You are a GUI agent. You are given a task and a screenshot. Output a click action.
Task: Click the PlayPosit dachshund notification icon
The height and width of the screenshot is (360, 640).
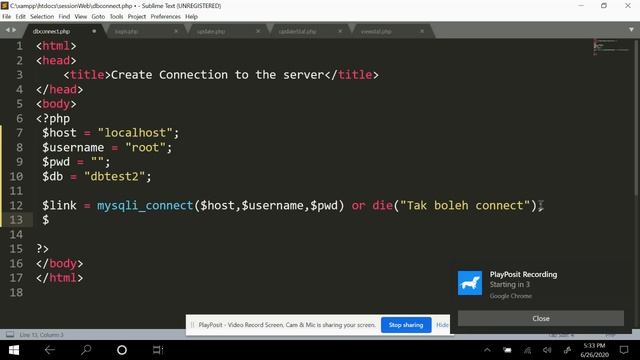click(469, 283)
